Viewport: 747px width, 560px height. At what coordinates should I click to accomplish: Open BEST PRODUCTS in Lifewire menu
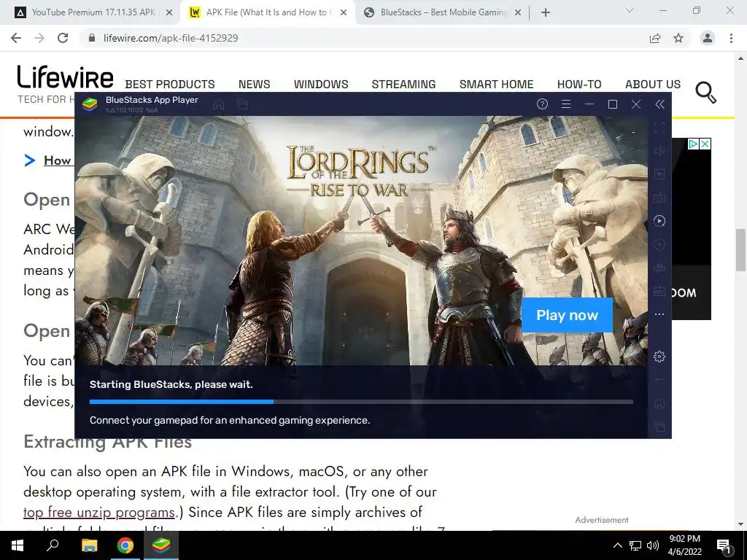pos(170,85)
